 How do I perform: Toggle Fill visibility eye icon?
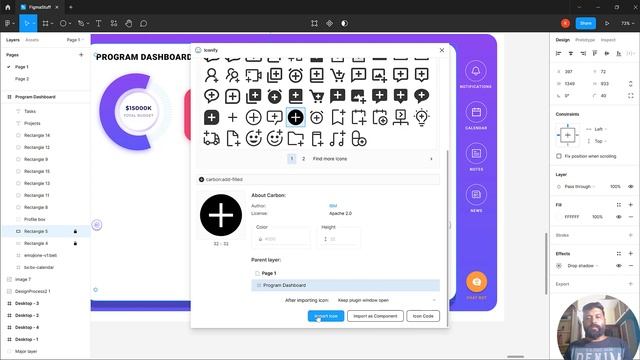coord(618,217)
